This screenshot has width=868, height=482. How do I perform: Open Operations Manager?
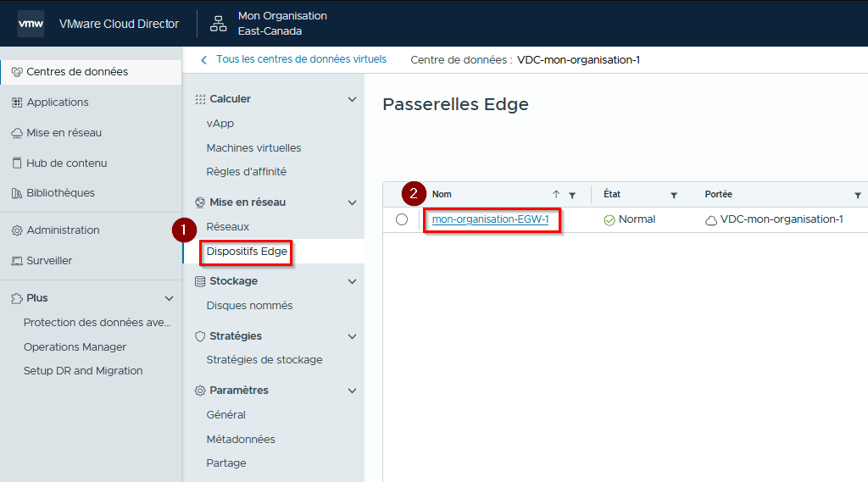[75, 347]
